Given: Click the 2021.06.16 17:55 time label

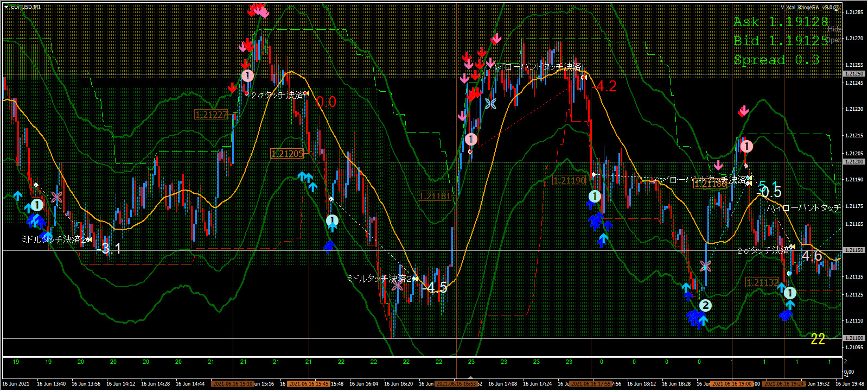Looking at the screenshot, I should [591, 383].
